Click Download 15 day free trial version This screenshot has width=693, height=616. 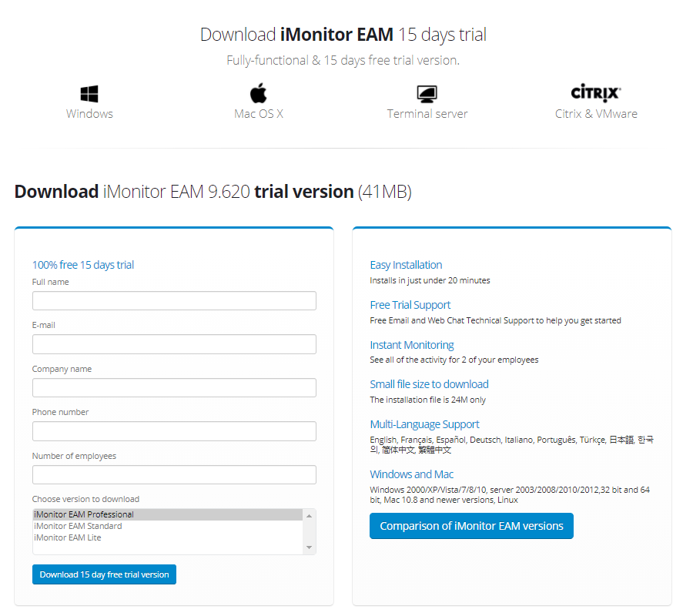click(104, 574)
